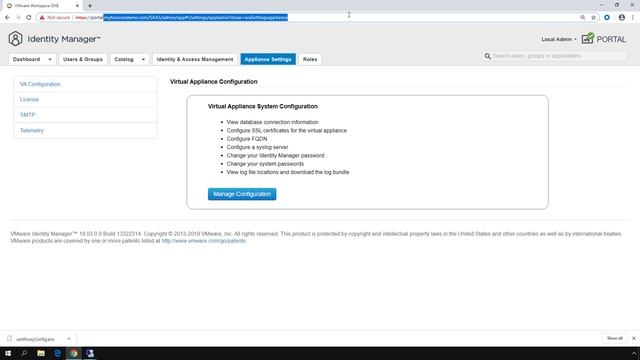The width and height of the screenshot is (640, 360).
Task: Open the Catalog tab
Action: click(x=124, y=59)
